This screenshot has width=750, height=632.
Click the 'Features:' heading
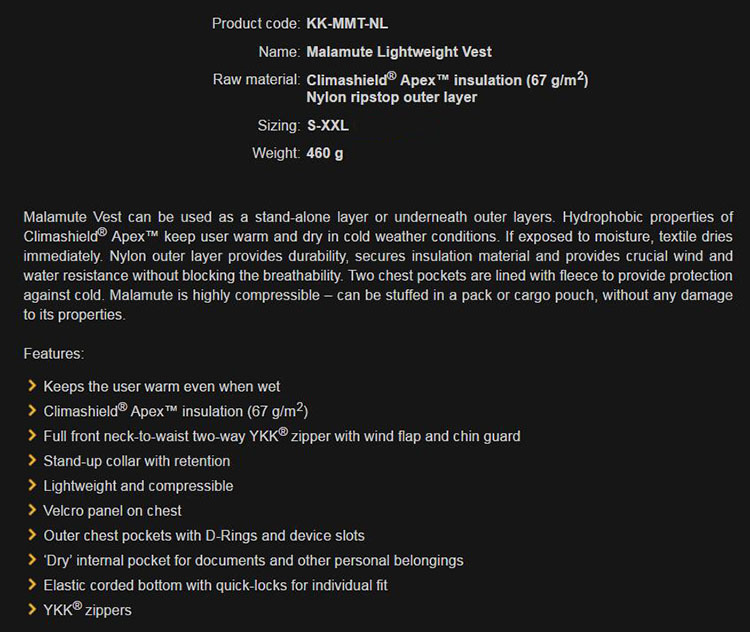click(54, 354)
